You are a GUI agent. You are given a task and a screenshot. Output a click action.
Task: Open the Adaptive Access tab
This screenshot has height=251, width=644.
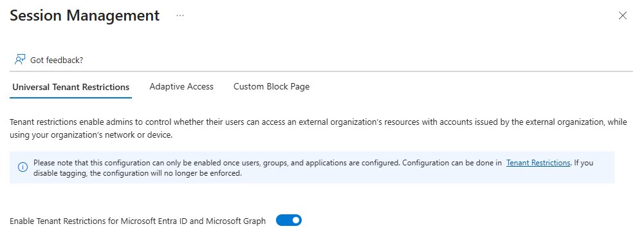click(181, 87)
